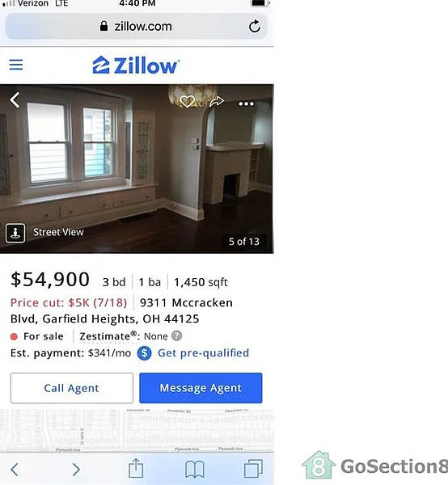The height and width of the screenshot is (485, 448).
Task: Open the Zillow hamburger menu
Action: 16,65
